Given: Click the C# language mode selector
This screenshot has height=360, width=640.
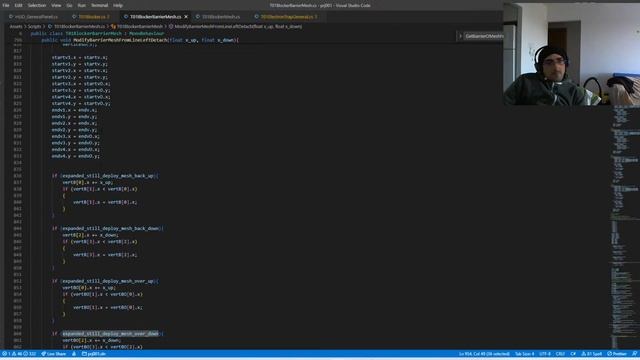Looking at the screenshot, I should click(573, 354).
